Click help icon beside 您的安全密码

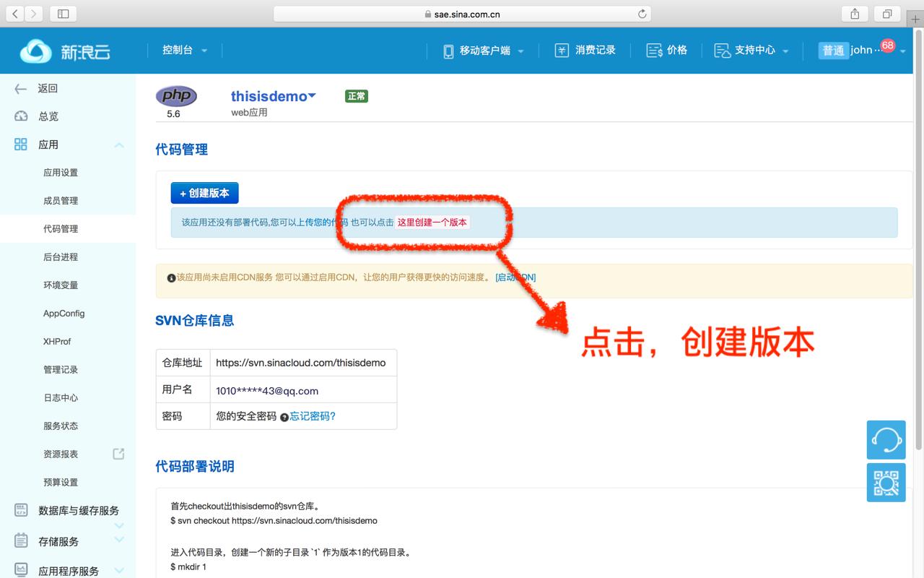tap(284, 417)
